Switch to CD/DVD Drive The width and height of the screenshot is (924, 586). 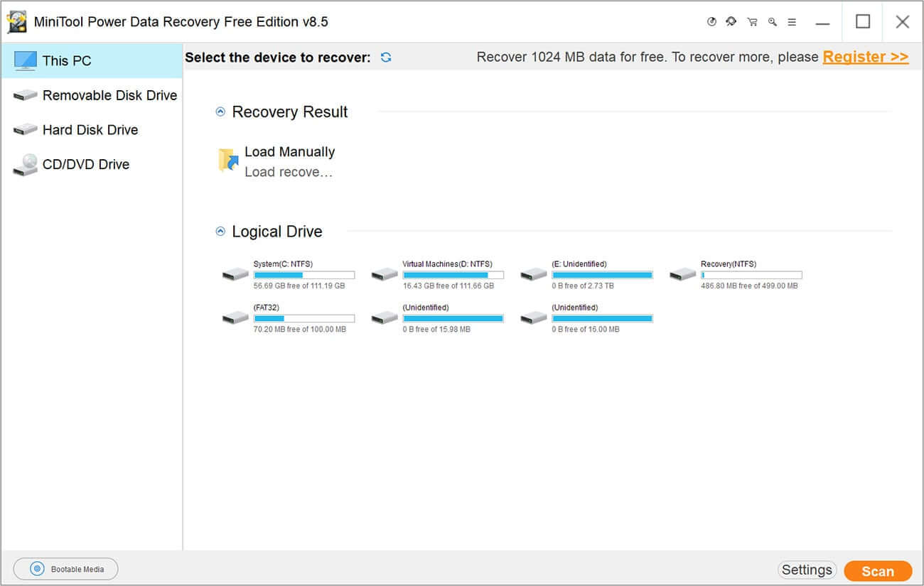[x=92, y=164]
